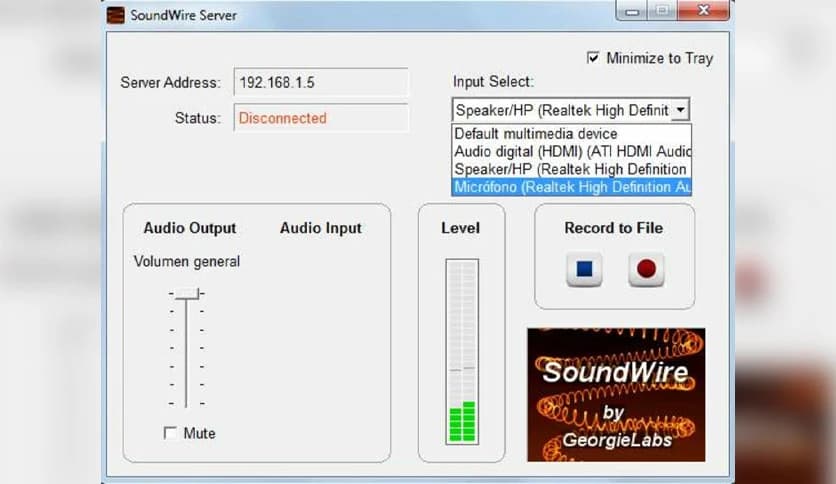Click the Audio Output heading
The width and height of the screenshot is (836, 484).
(190, 228)
